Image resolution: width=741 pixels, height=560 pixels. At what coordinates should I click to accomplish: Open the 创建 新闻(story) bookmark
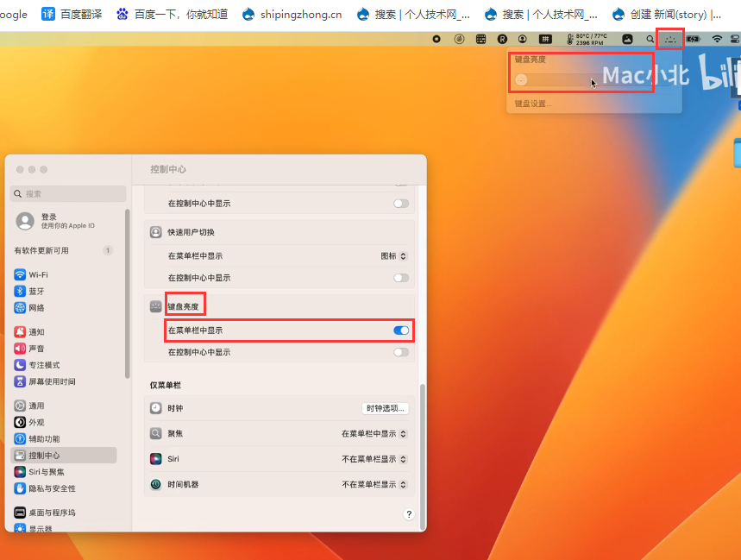(666, 14)
